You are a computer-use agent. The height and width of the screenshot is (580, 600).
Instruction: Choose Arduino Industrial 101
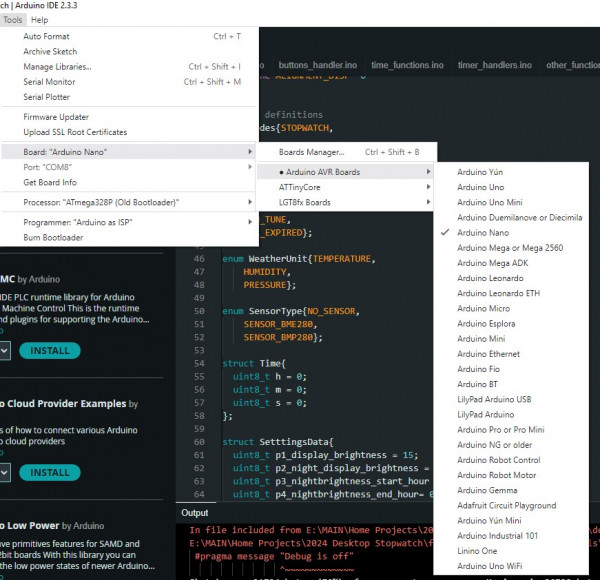click(x=511, y=536)
